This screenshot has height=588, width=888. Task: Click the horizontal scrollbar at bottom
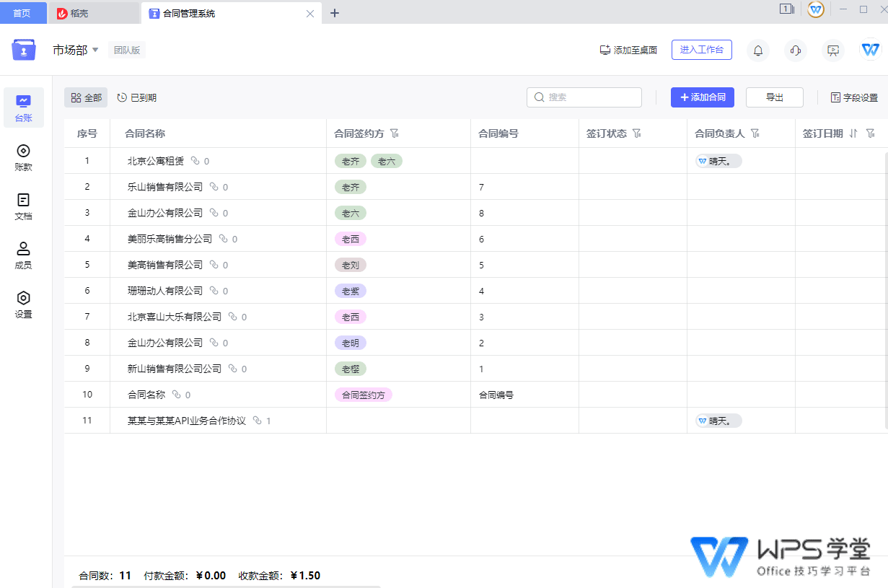tap(226, 586)
